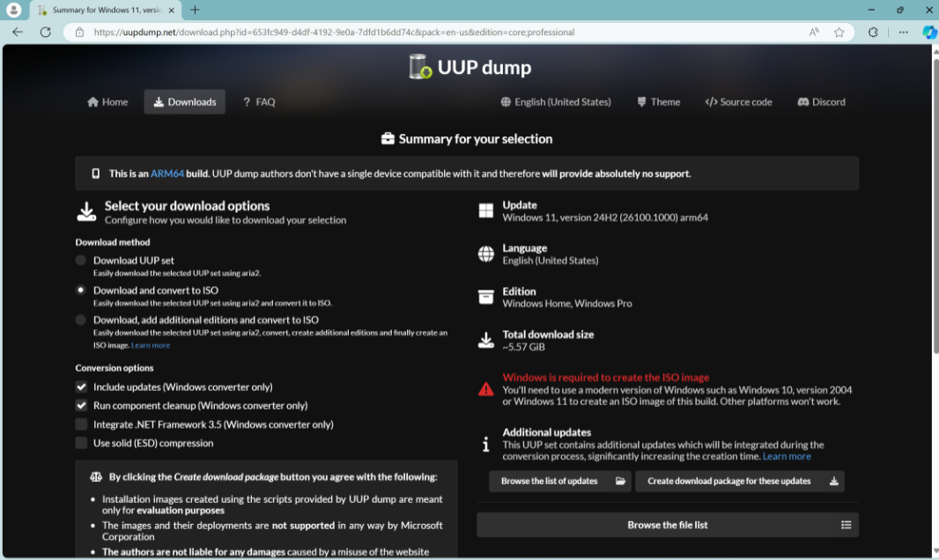Click the briefcase icon by Summary heading

[388, 139]
